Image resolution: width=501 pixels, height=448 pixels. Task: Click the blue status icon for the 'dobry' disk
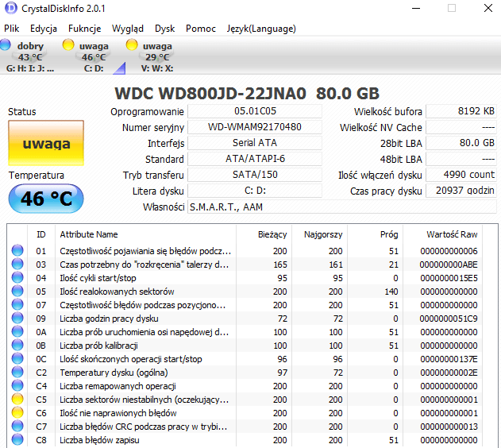point(5,44)
